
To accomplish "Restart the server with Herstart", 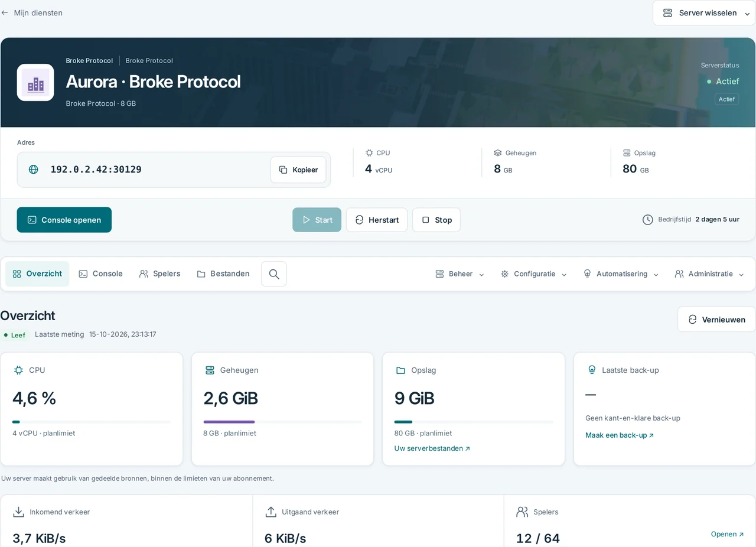I will (x=377, y=220).
